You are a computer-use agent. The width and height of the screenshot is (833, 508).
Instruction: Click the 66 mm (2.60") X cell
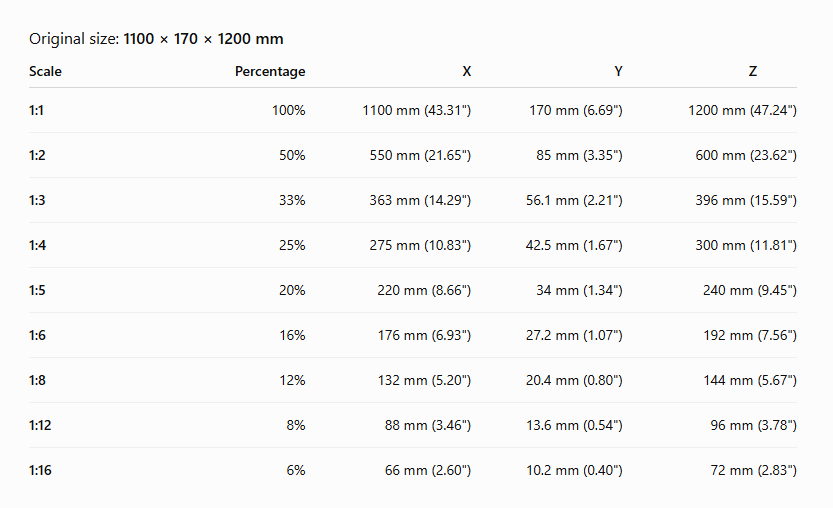coord(428,470)
